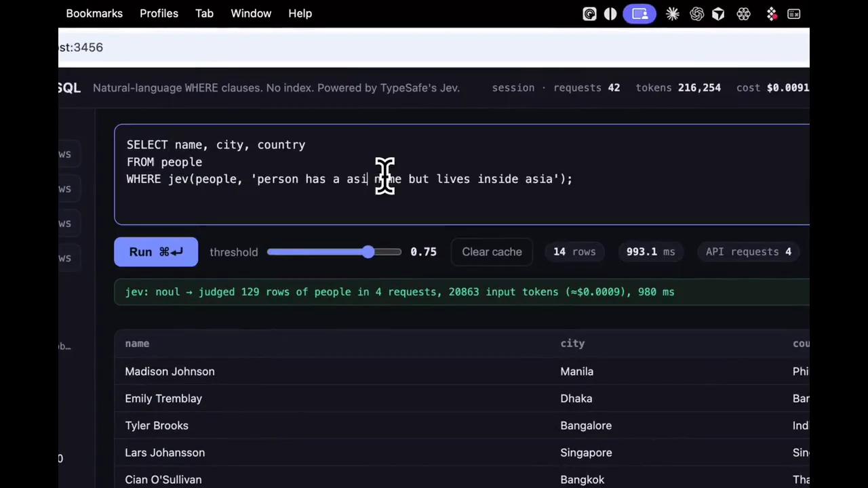
Task: Click the session requests 42 counter
Action: (x=587, y=87)
